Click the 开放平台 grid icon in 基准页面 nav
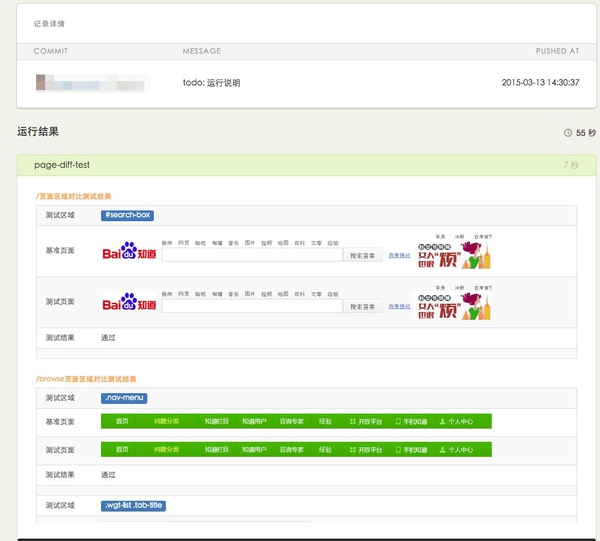The width and height of the screenshot is (600, 541). click(x=350, y=422)
